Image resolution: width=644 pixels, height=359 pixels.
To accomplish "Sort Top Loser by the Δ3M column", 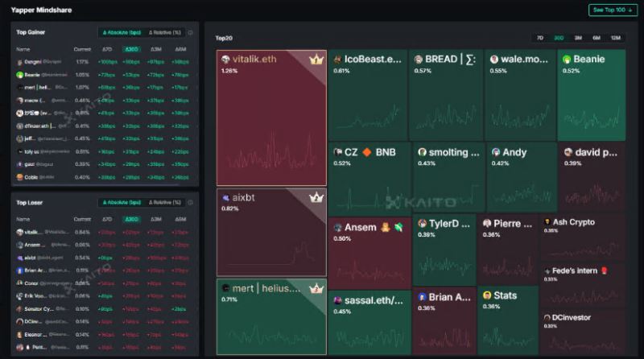I will point(156,219).
